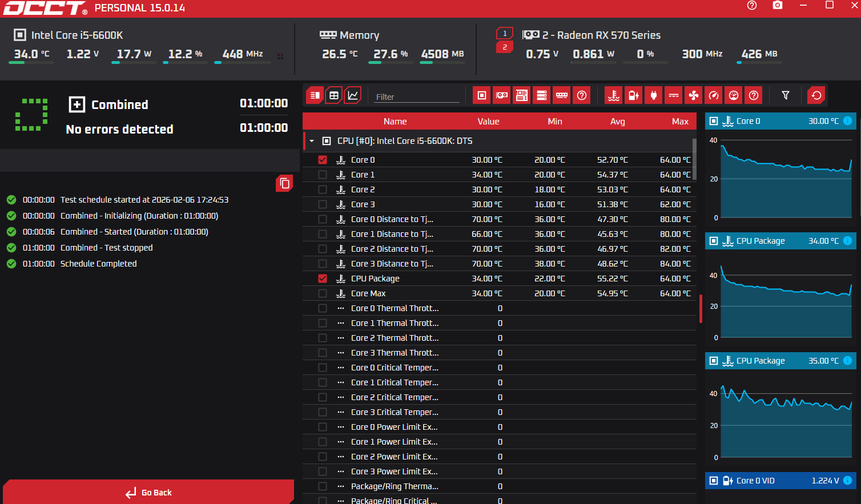Open help from the title bar question mark
This screenshot has width=861, height=504.
coord(752,5)
